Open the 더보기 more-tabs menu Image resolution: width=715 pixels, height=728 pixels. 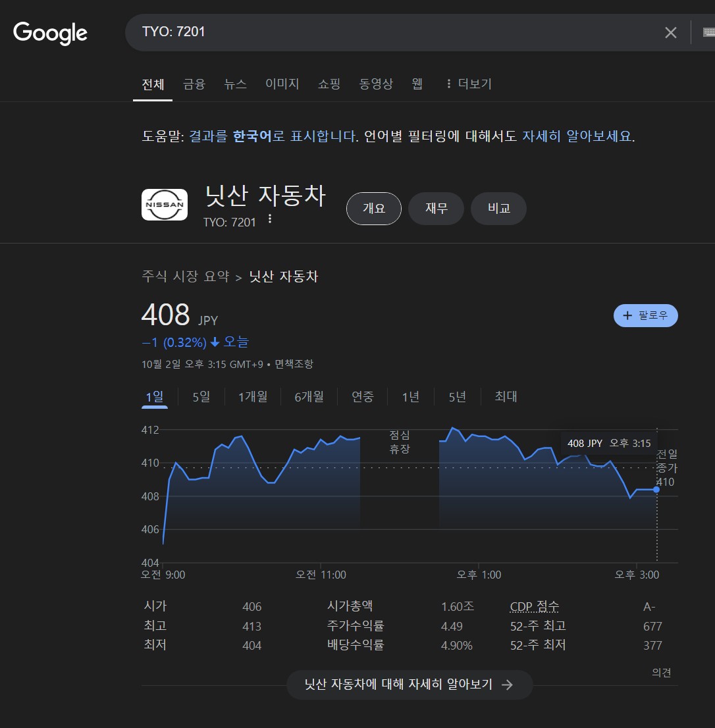(469, 84)
